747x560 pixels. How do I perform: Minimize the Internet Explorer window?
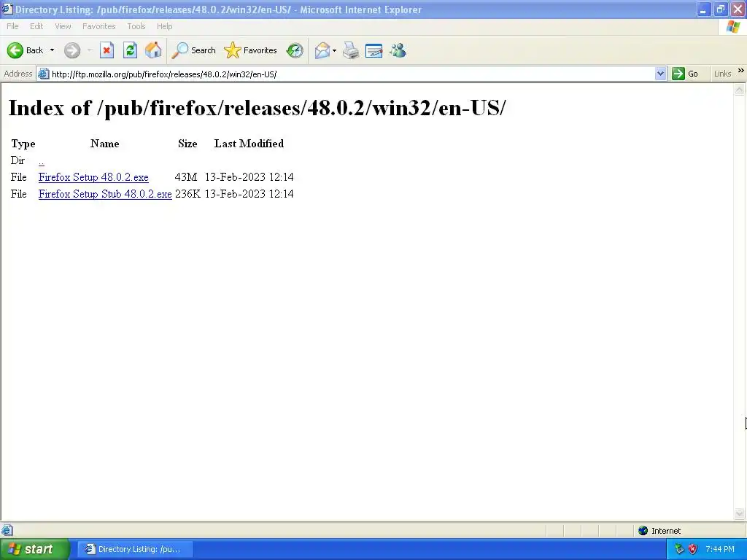coord(704,9)
